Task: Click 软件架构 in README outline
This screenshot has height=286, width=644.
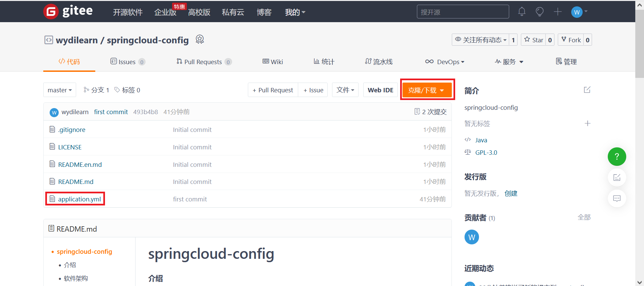Action: pyautogui.click(x=76, y=278)
